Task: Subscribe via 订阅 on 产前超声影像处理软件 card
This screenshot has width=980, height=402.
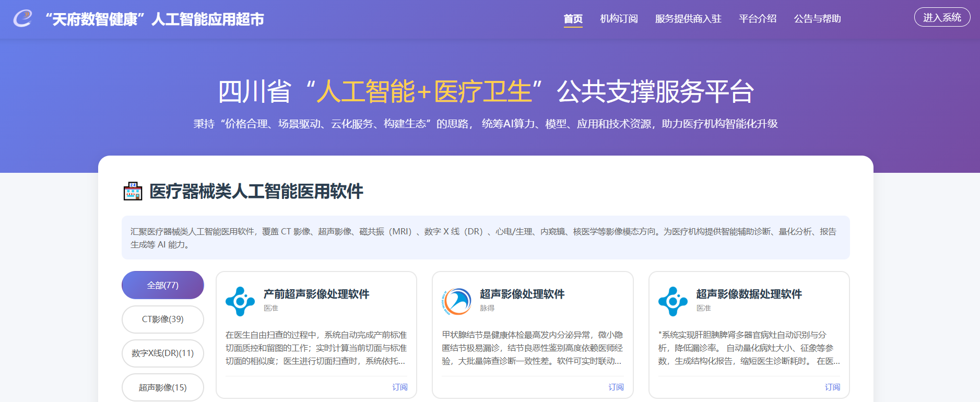Action: tap(400, 387)
